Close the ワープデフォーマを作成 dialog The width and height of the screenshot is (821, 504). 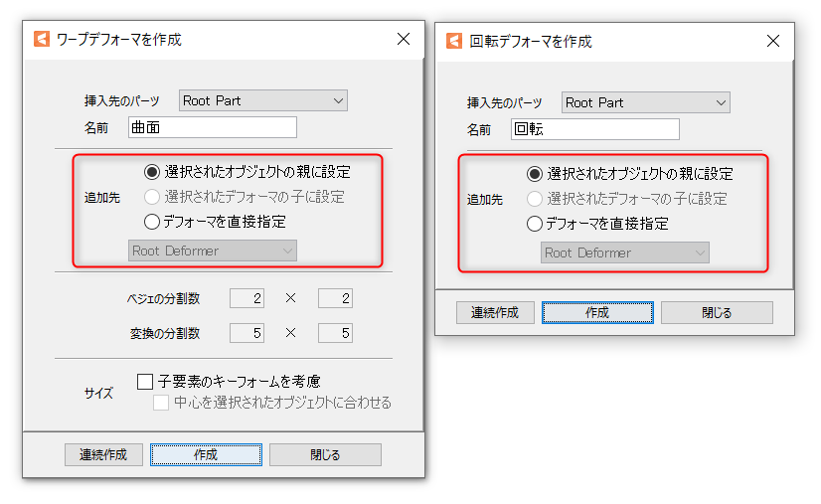(x=403, y=40)
